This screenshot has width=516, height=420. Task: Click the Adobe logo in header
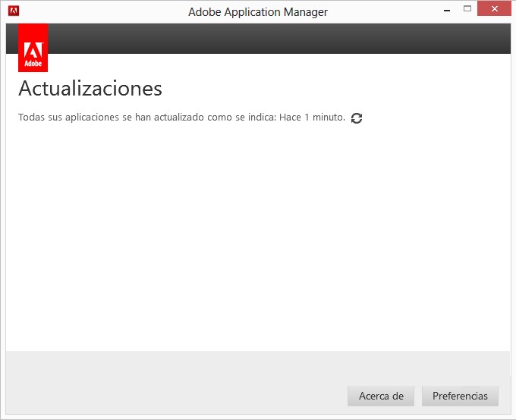tap(33, 48)
